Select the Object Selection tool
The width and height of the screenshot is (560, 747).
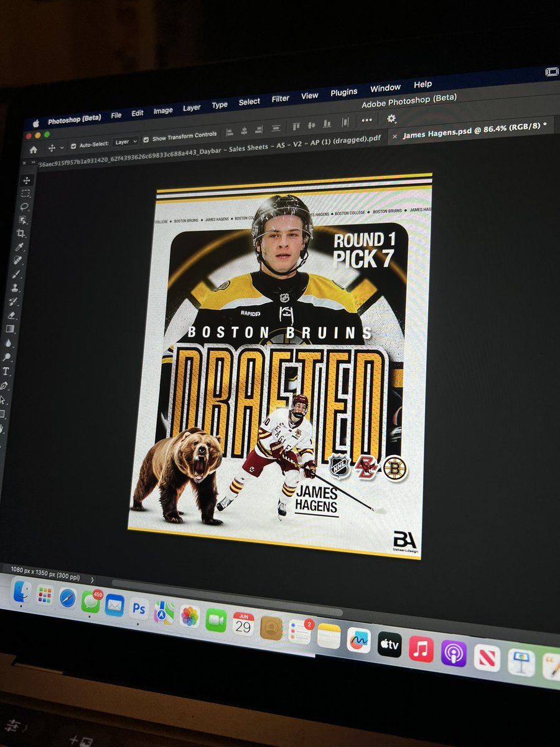click(24, 220)
